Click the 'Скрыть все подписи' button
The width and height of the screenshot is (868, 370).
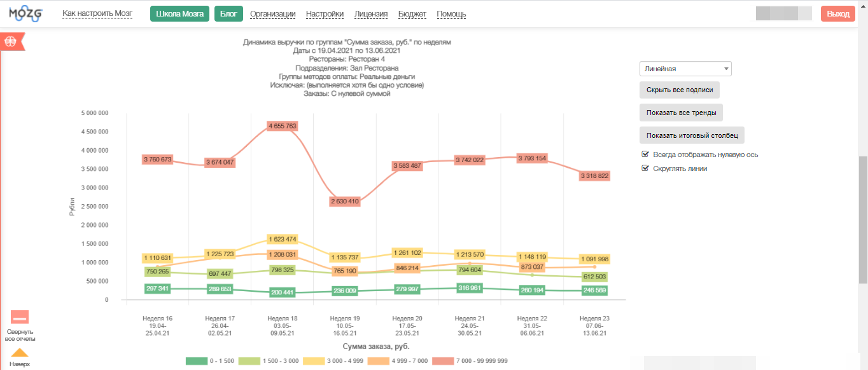point(679,90)
